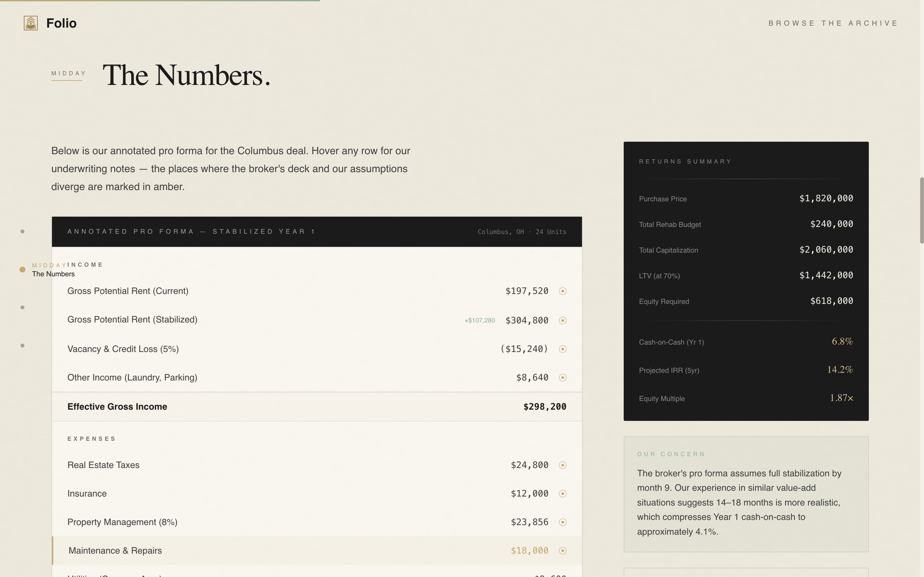924x577 pixels.
Task: Click the annotation dot for Real Estate Taxes
Action: tap(562, 465)
